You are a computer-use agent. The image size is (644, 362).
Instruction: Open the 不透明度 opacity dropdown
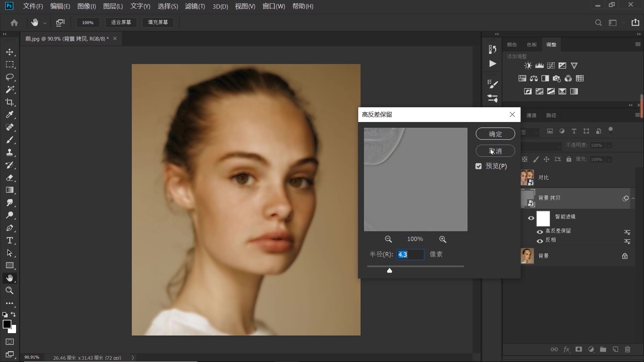coord(609,145)
